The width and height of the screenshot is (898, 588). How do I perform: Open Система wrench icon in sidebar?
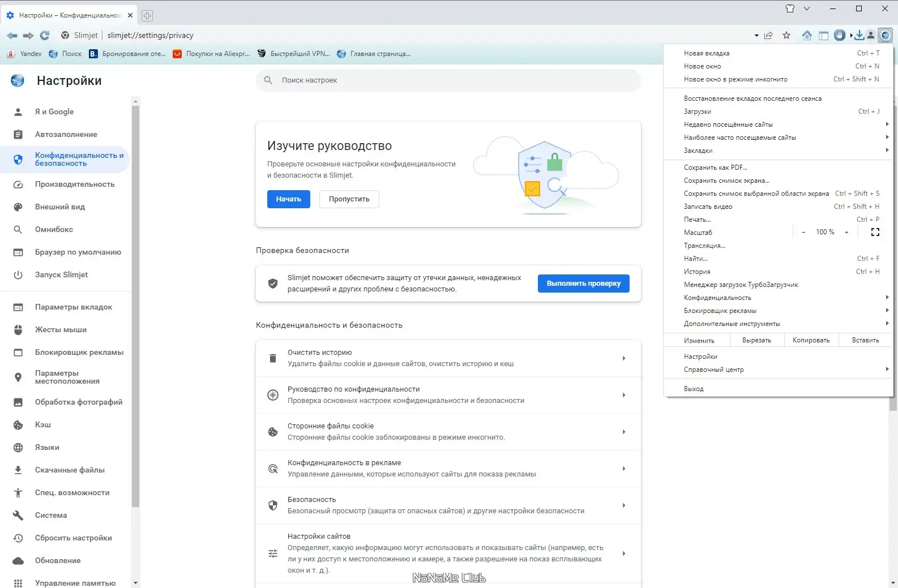[18, 515]
